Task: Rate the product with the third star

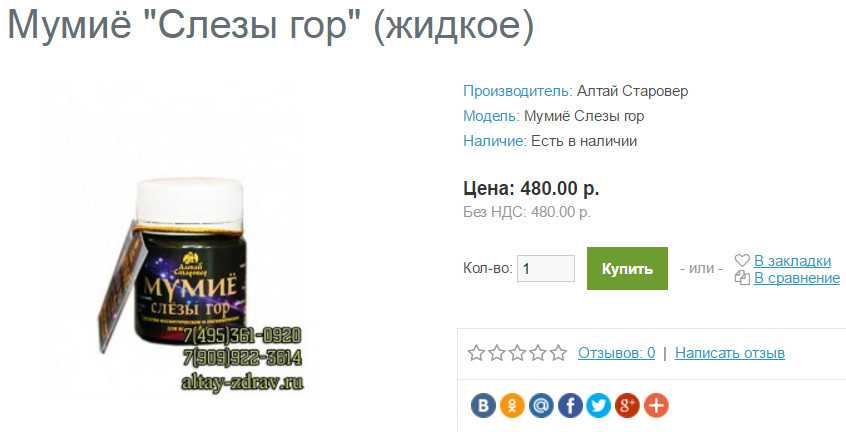Action: pyautogui.click(x=517, y=353)
